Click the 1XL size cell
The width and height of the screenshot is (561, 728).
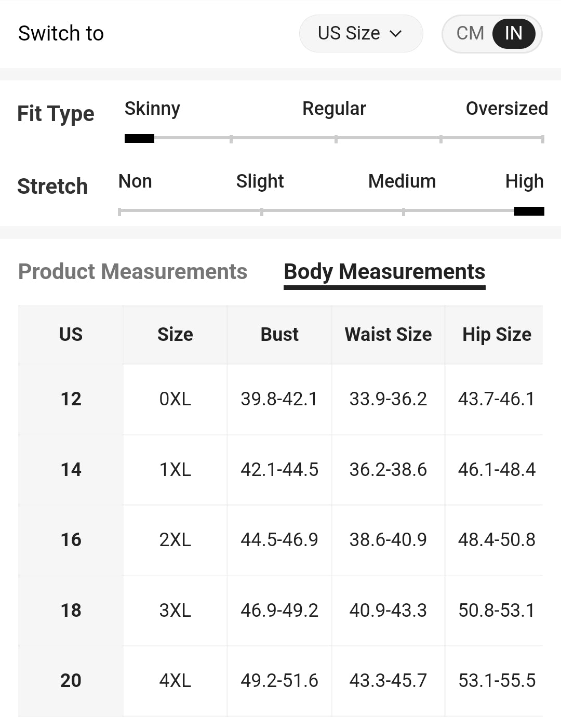(175, 470)
